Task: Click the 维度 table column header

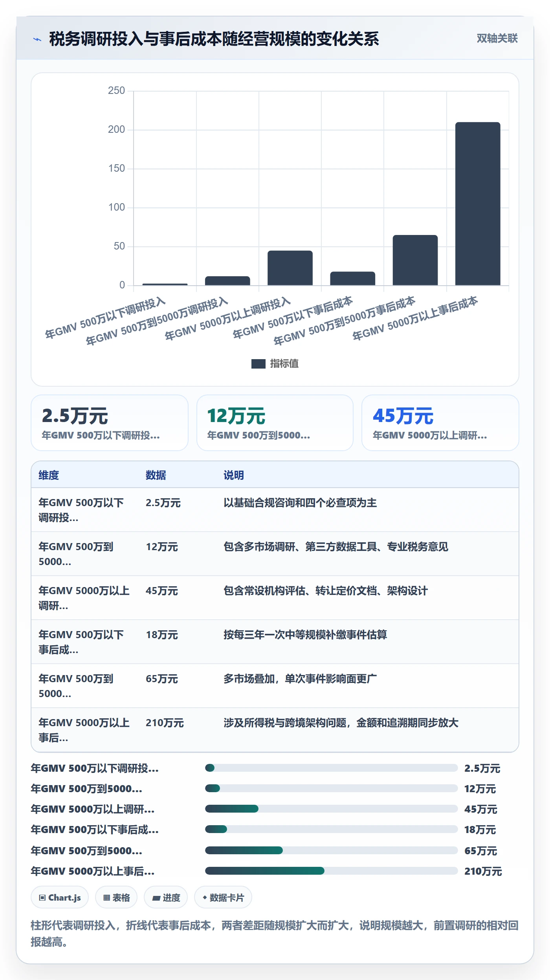Action: coord(49,475)
